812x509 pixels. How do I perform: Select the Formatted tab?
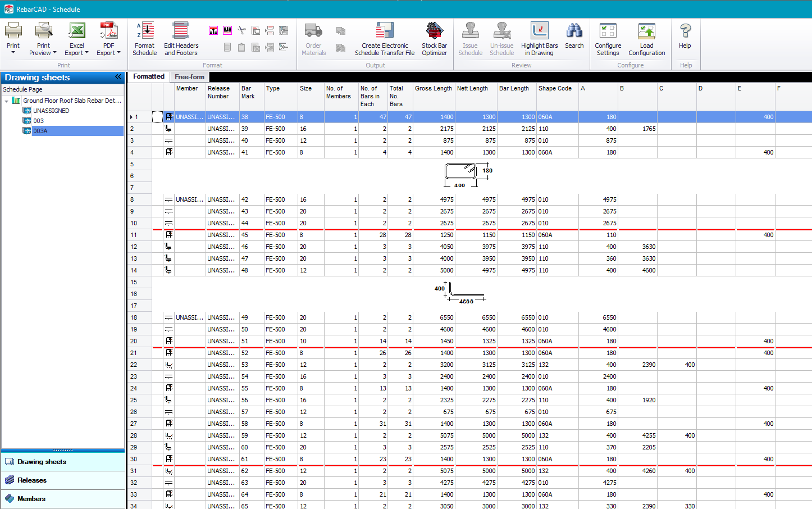point(149,76)
